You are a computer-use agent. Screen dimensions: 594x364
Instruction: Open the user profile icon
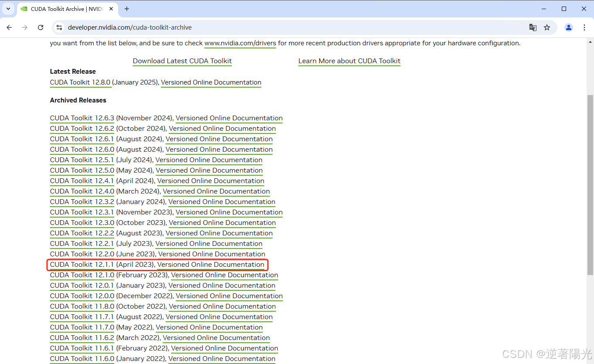(569, 27)
